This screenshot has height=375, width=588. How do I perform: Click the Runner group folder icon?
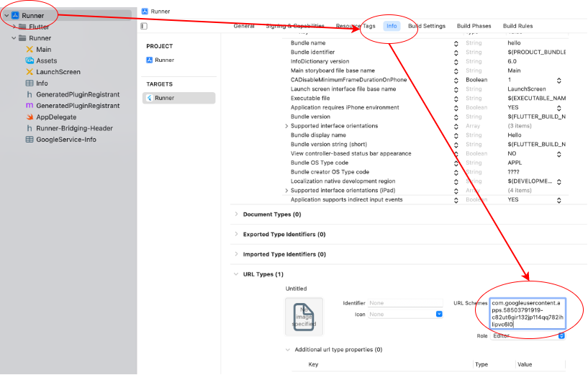(x=22, y=38)
